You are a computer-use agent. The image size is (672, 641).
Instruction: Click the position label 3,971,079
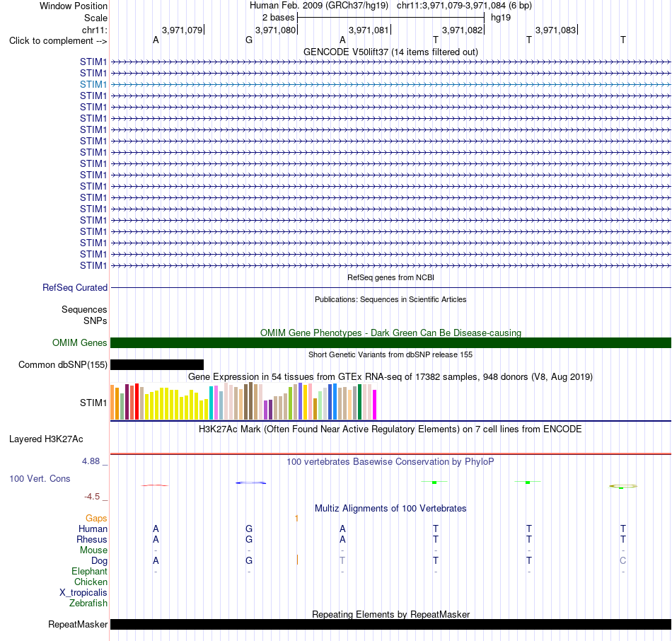click(182, 30)
